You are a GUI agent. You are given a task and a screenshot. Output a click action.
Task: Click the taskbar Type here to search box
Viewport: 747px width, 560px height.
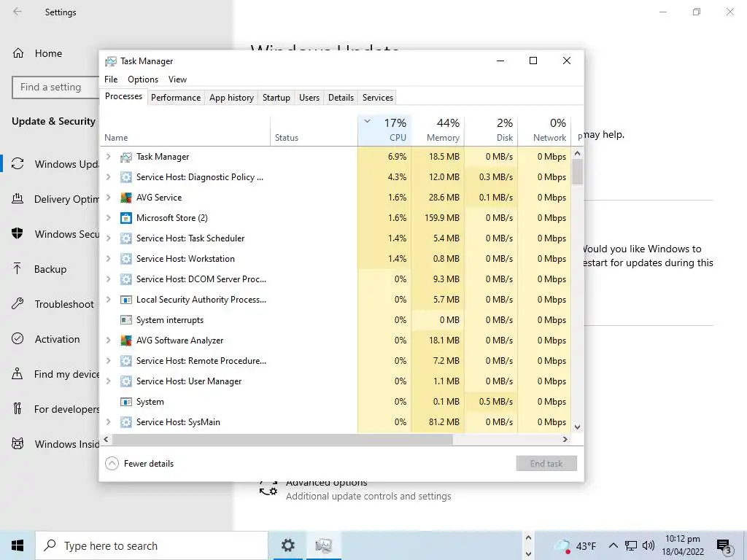152,545
